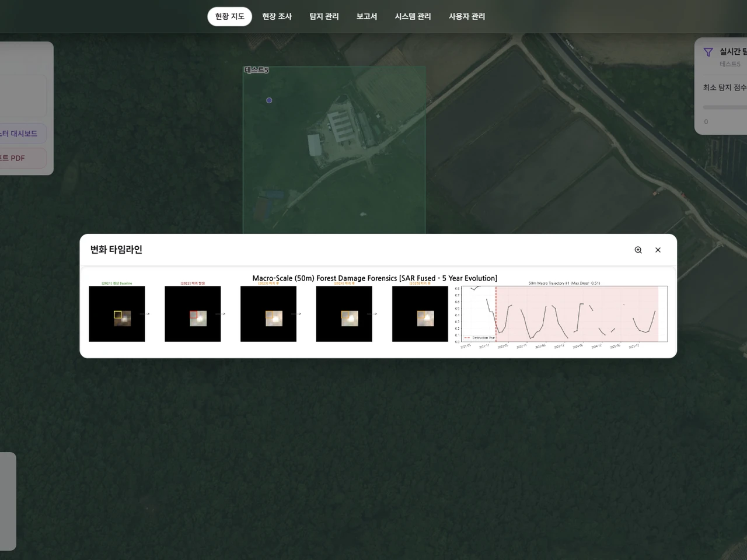Select the 2022 red-labeled thumbnail in the timeline

point(193,313)
